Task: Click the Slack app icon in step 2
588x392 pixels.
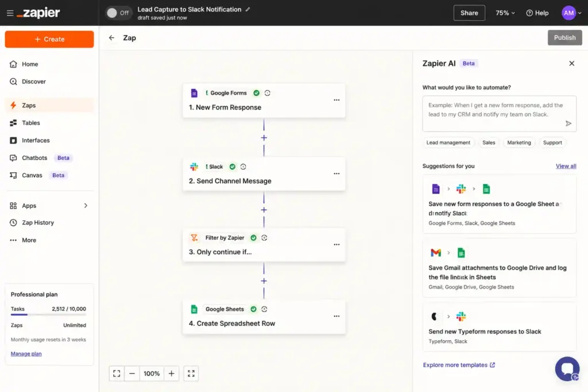Action: [194, 166]
